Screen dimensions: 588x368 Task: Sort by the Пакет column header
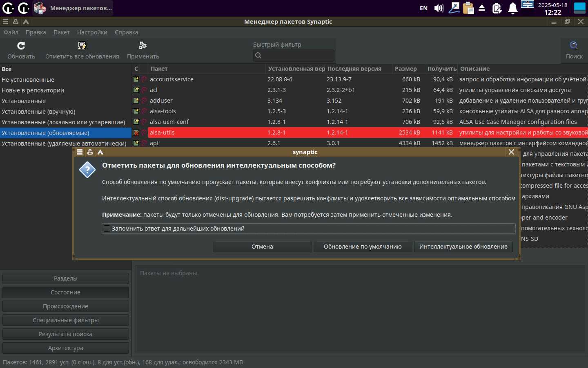[x=207, y=69]
